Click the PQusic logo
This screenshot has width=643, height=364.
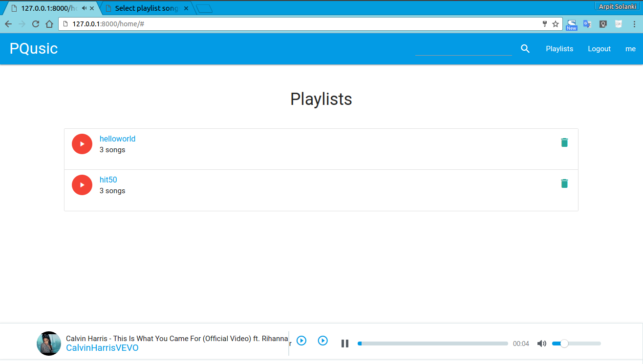tap(34, 48)
